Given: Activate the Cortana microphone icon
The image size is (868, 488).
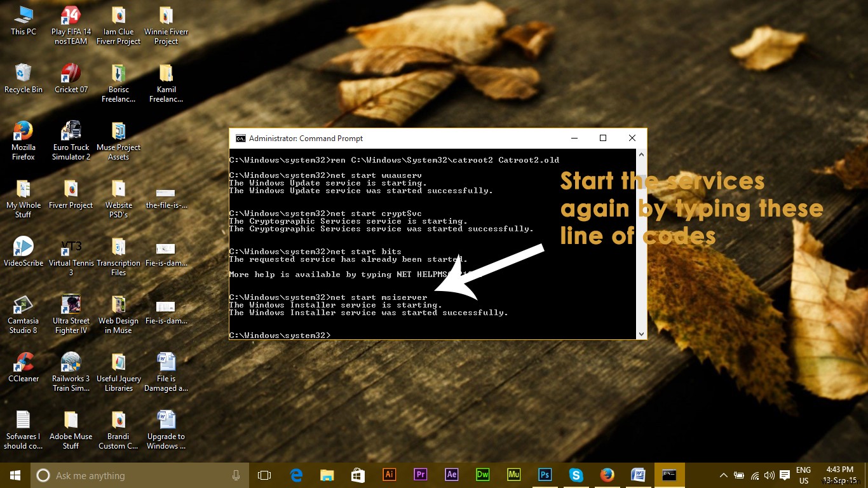Looking at the screenshot, I should coord(236,475).
